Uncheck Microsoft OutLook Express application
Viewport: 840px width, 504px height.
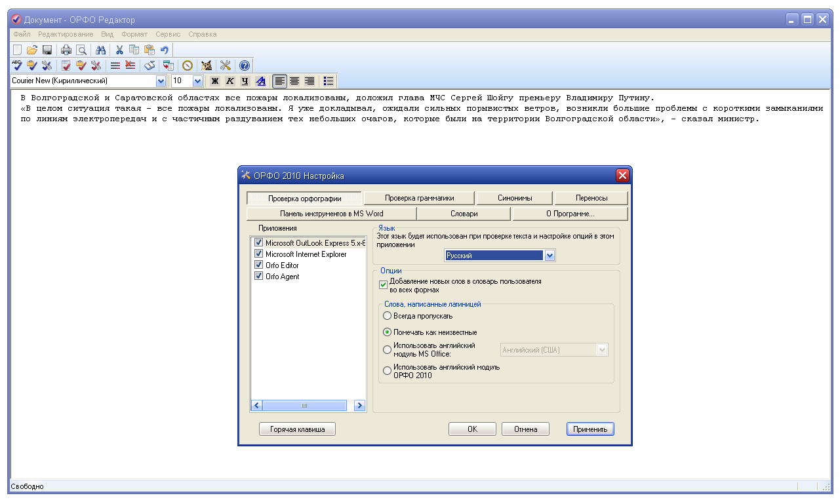[x=258, y=242]
